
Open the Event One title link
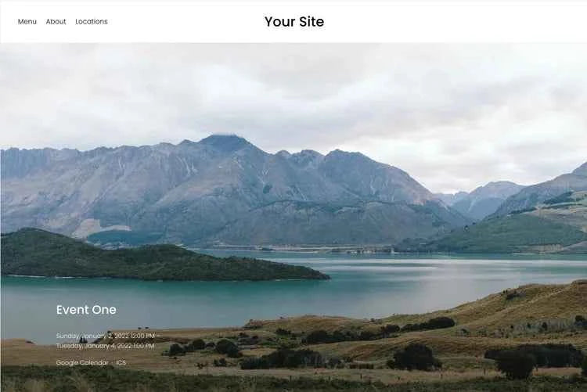click(x=86, y=310)
